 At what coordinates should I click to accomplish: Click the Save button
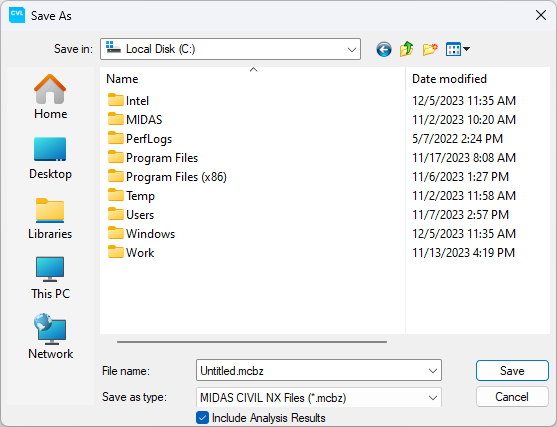pyautogui.click(x=512, y=371)
